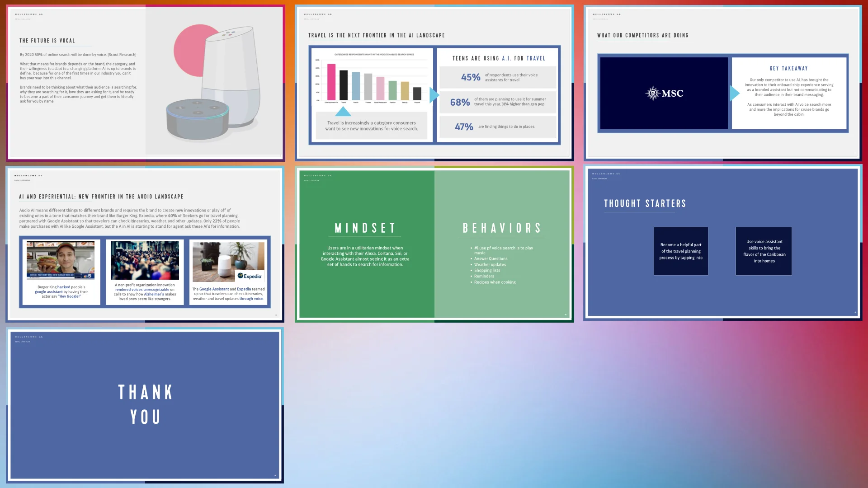
Task: Click the MSC logo on competitors slide
Action: tap(664, 93)
